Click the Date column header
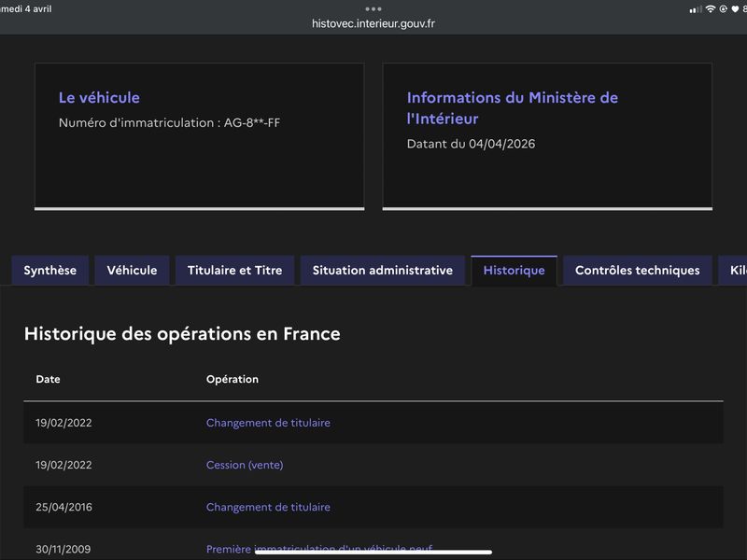Image resolution: width=747 pixels, height=560 pixels. point(48,379)
